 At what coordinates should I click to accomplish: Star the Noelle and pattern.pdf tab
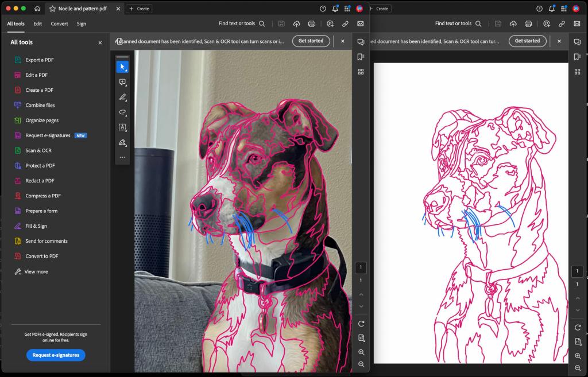pyautogui.click(x=52, y=9)
